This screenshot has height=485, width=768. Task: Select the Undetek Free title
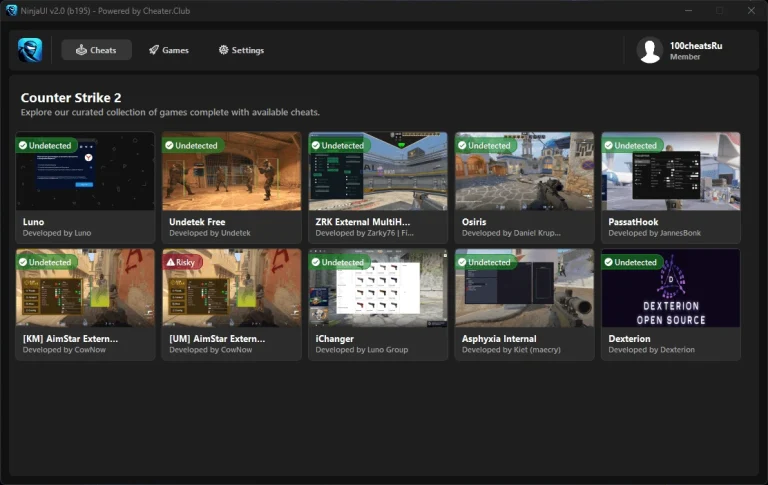point(197,222)
